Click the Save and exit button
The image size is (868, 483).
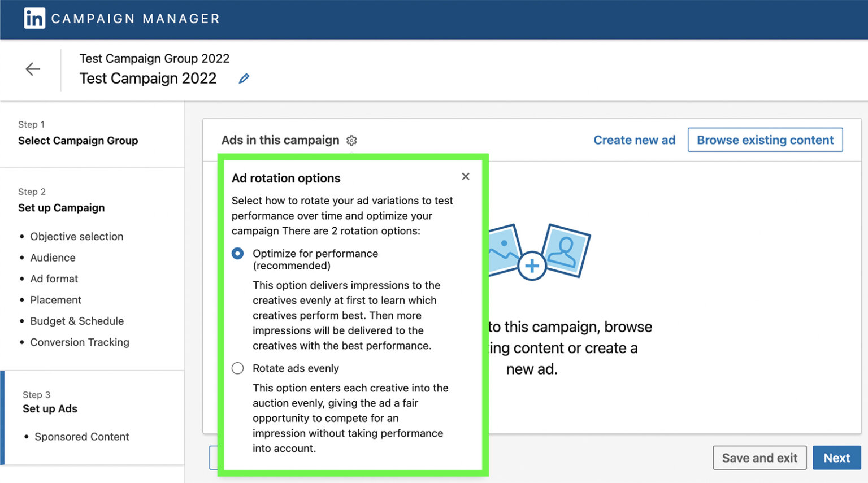(x=759, y=458)
